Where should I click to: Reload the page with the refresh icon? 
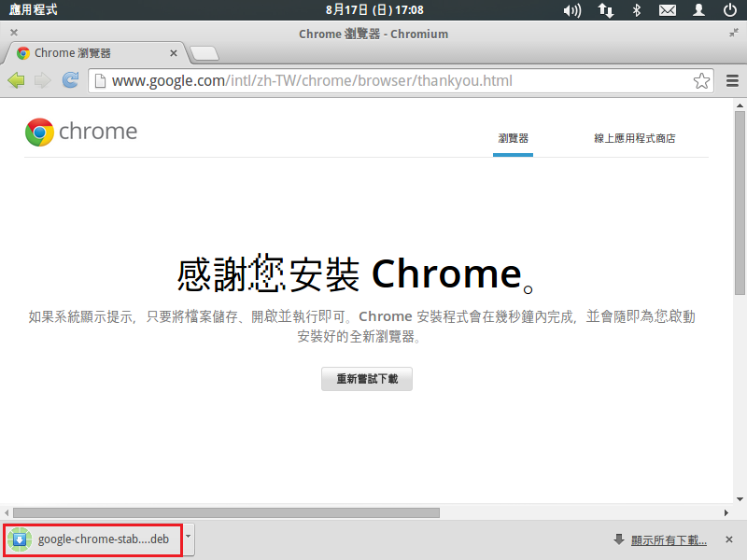(71, 80)
